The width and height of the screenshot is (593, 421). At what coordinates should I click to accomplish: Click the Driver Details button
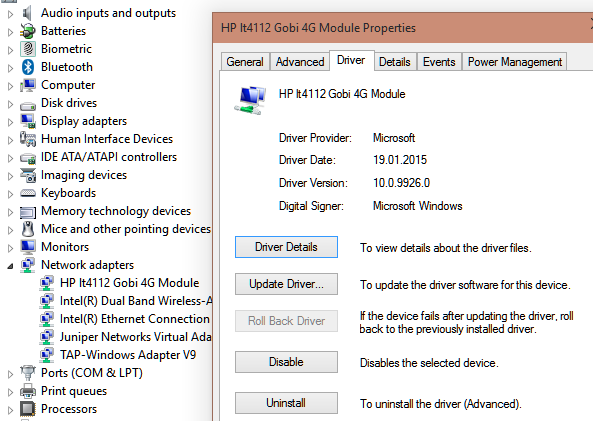pos(286,247)
